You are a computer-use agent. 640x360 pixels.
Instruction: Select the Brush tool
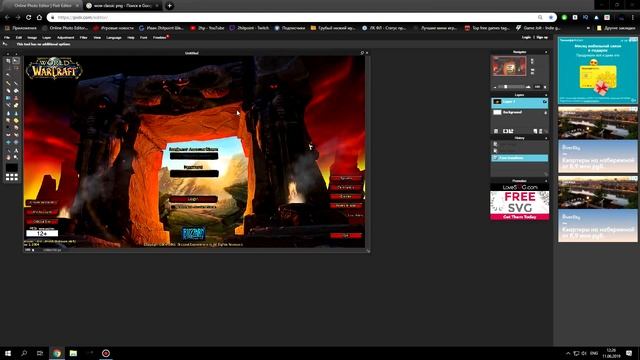pos(16,83)
